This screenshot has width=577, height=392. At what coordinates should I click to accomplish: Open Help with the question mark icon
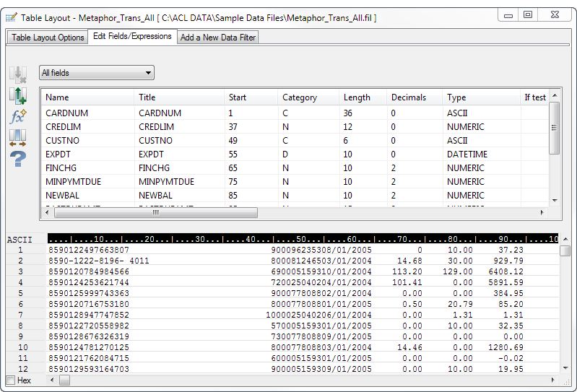coord(18,159)
